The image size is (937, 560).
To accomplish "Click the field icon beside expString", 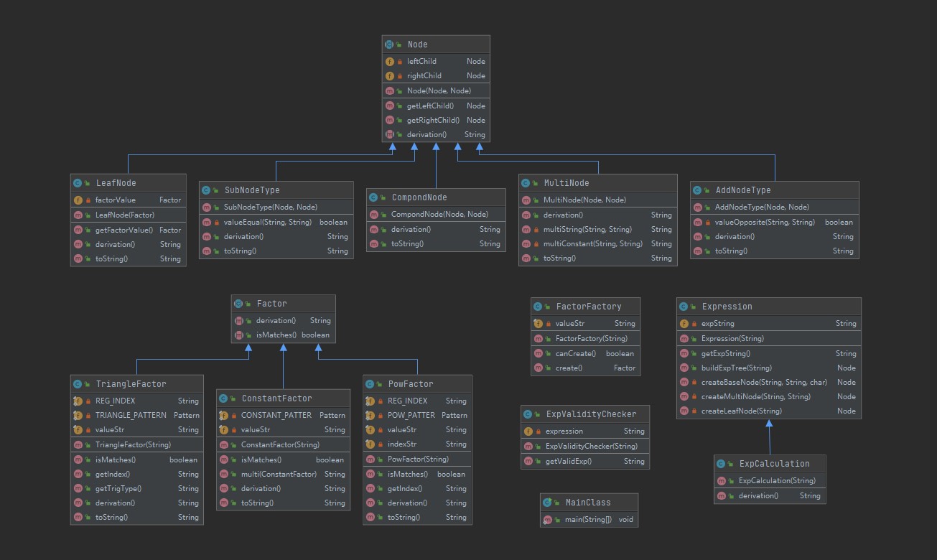I will pos(684,323).
